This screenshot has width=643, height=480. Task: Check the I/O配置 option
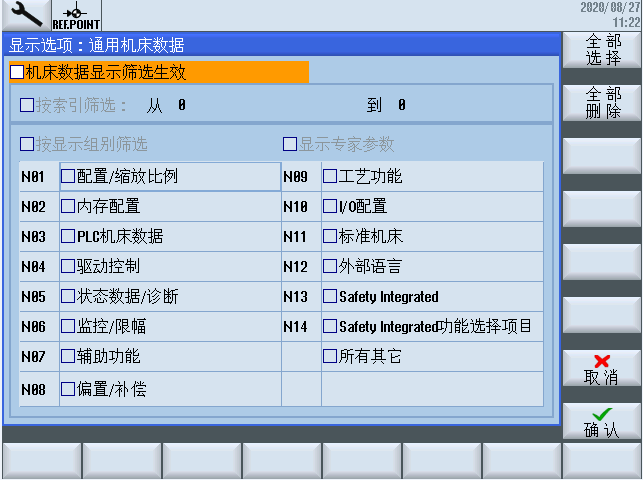[x=330, y=207]
